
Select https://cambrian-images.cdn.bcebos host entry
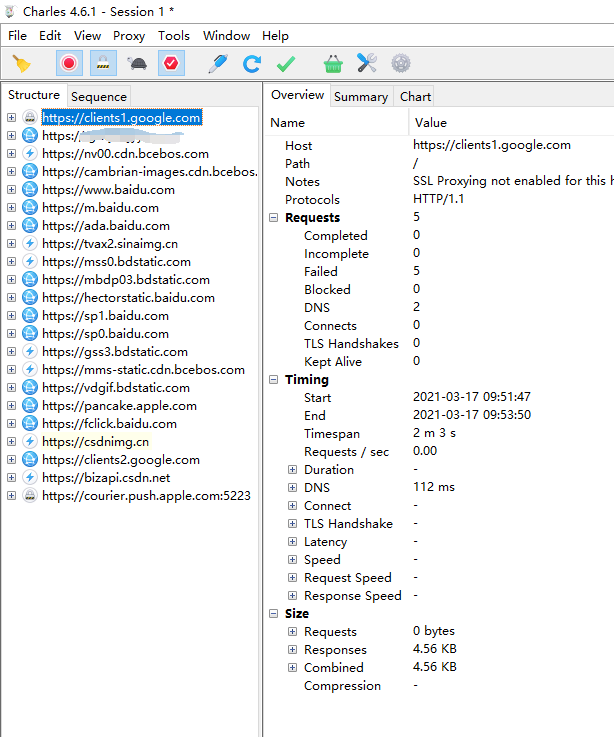pos(150,172)
